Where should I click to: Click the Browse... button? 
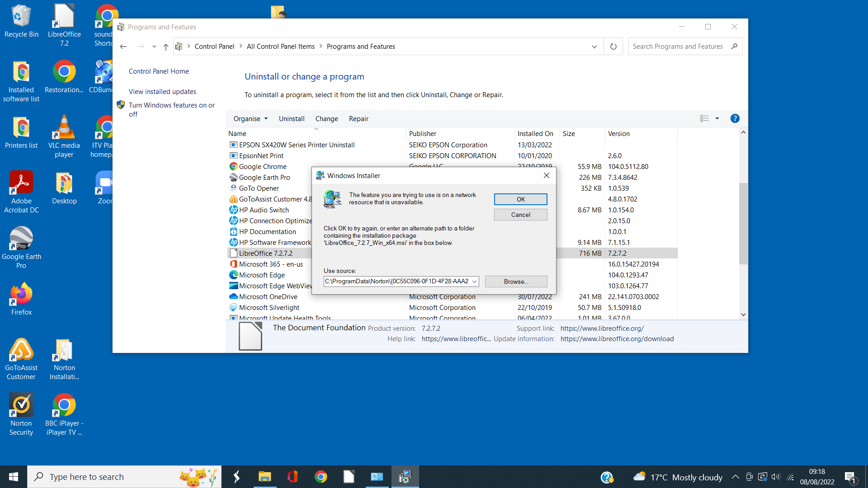coord(516,282)
